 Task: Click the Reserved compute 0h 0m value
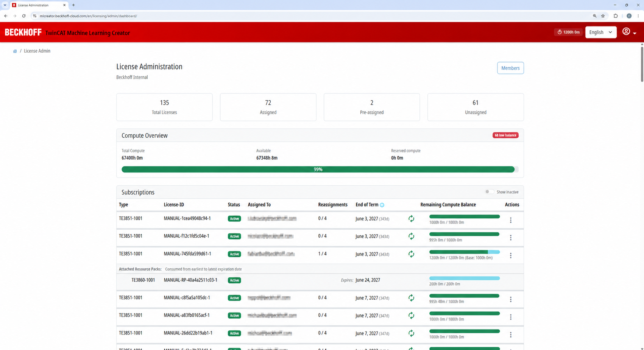(397, 158)
